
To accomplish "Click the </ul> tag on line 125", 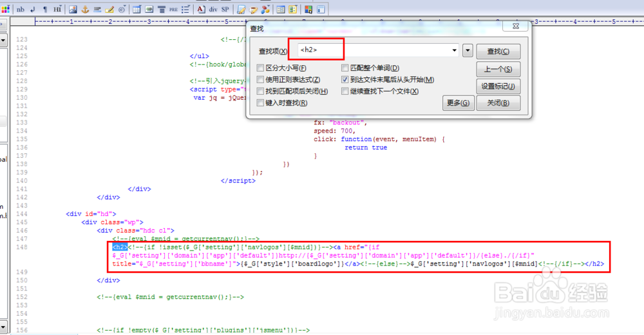I will click(x=199, y=56).
